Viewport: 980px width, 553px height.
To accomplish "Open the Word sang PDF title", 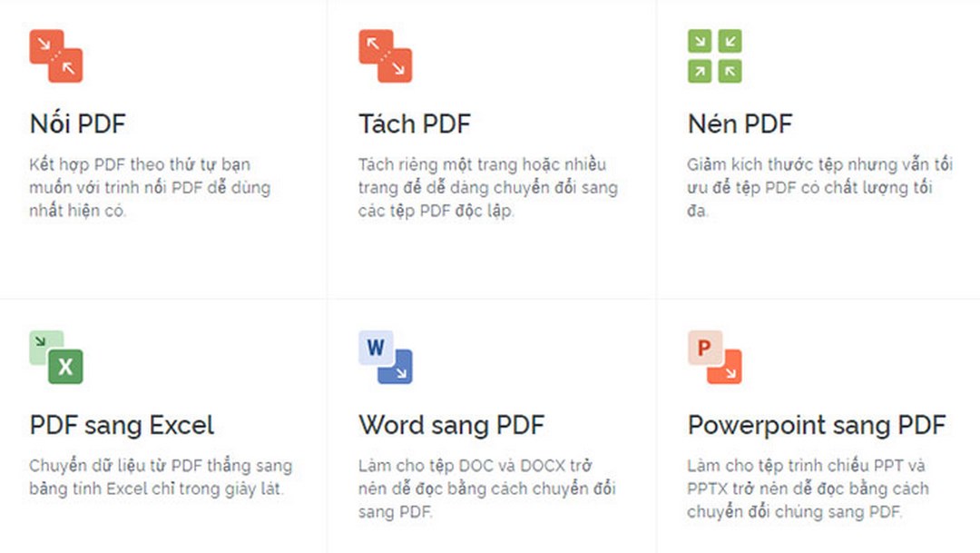I will (x=451, y=425).
